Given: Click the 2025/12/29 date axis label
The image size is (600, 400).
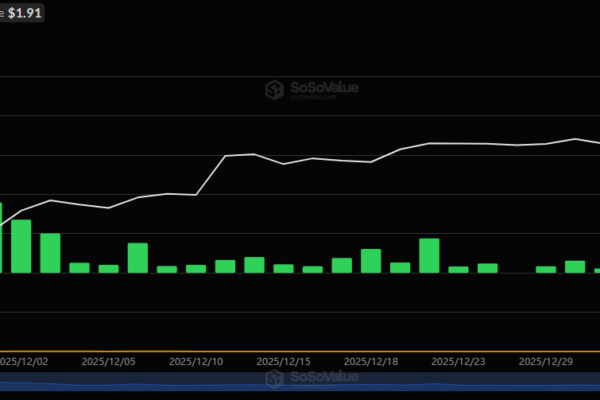Looking at the screenshot, I should click(x=545, y=359).
